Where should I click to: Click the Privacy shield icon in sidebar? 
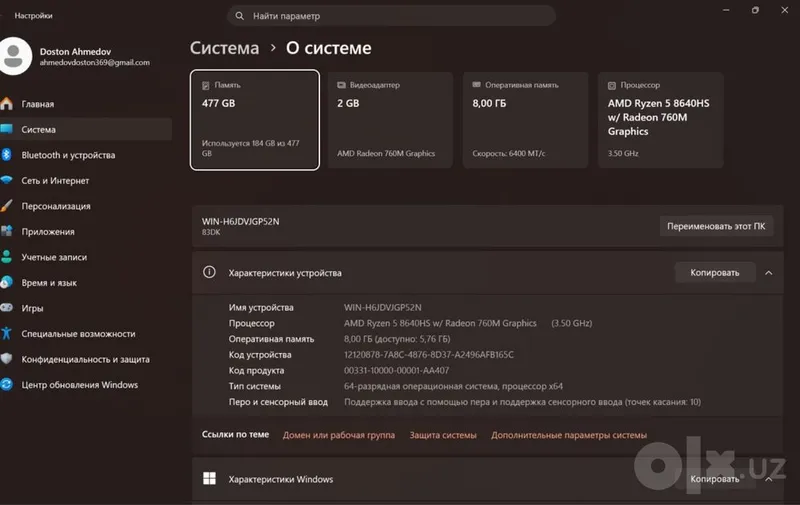click(x=7, y=359)
